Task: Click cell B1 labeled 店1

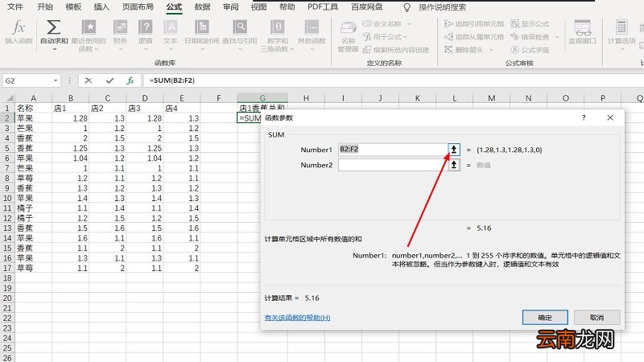Action: (71, 109)
